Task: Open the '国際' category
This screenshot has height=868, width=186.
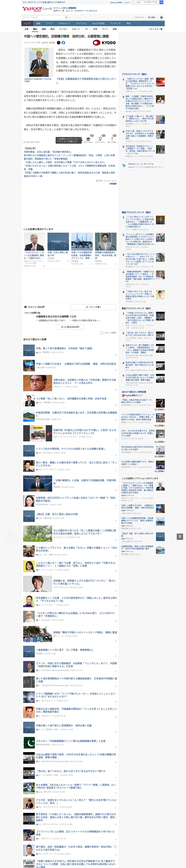Action: tap(44, 29)
